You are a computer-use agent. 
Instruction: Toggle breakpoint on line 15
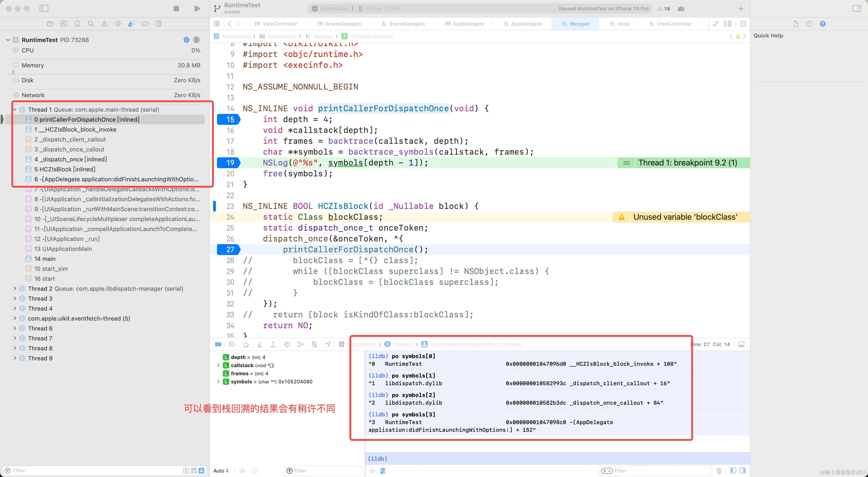point(229,119)
